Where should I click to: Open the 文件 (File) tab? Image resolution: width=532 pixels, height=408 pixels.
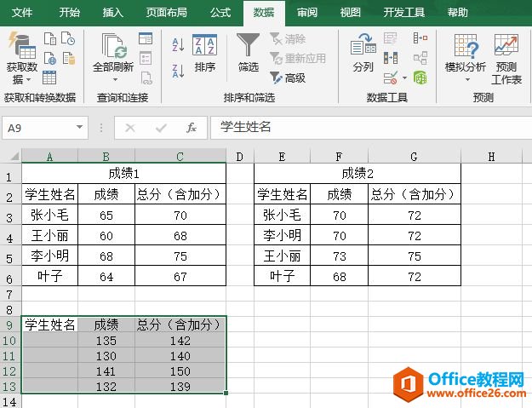[x=22, y=13]
